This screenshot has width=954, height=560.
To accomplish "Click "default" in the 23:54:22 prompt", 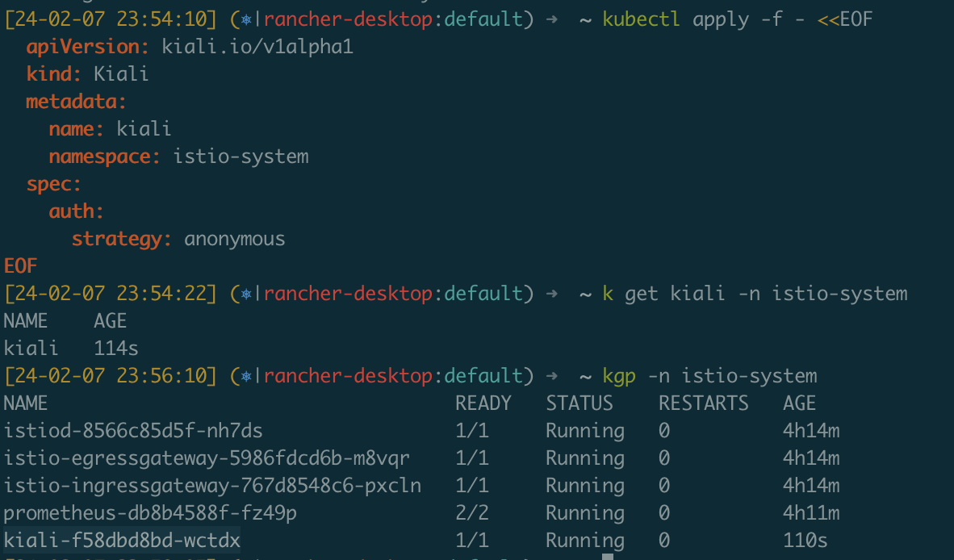I will pos(483,295).
